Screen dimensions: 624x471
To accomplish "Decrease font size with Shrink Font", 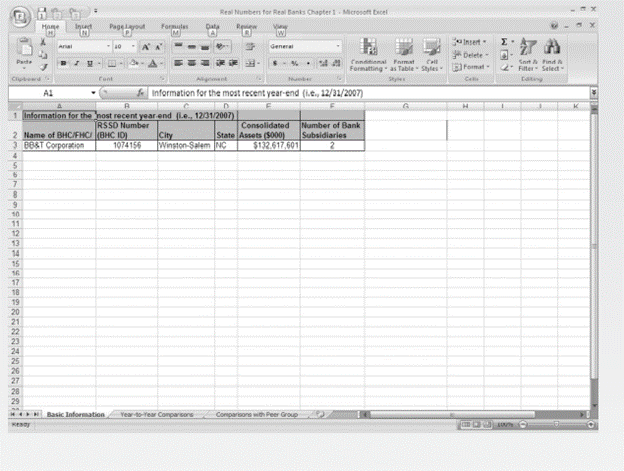I will tap(158, 47).
